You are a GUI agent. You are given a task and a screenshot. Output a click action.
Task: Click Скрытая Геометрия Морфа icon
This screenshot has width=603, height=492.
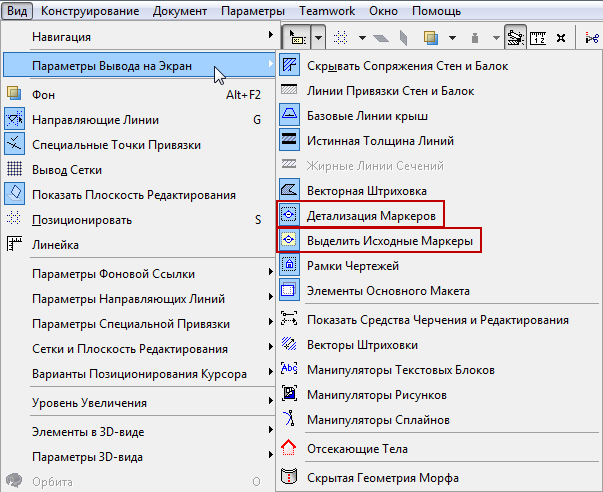[289, 476]
